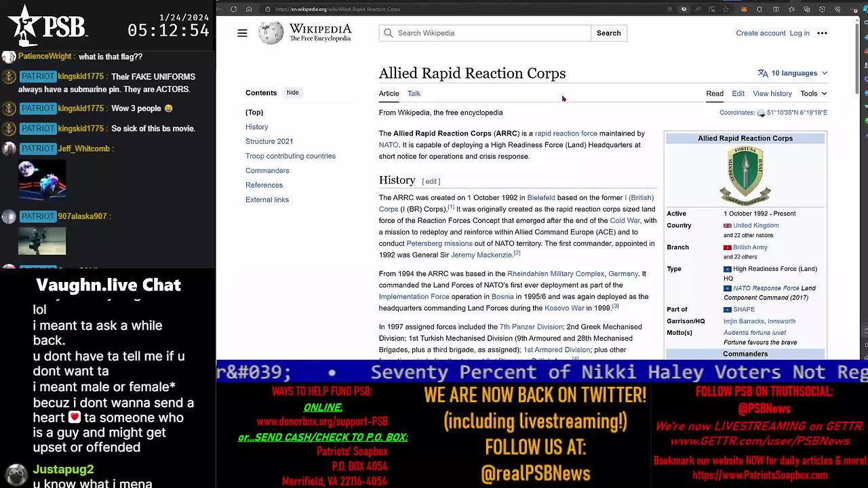This screenshot has width=868, height=488.
Task: Open the personal tools ellipsis menu
Action: 822,33
